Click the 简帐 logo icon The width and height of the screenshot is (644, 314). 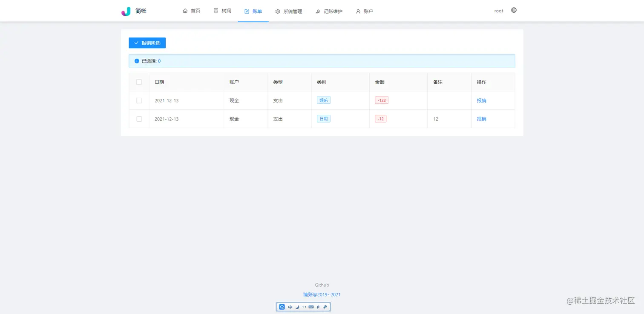tap(126, 11)
